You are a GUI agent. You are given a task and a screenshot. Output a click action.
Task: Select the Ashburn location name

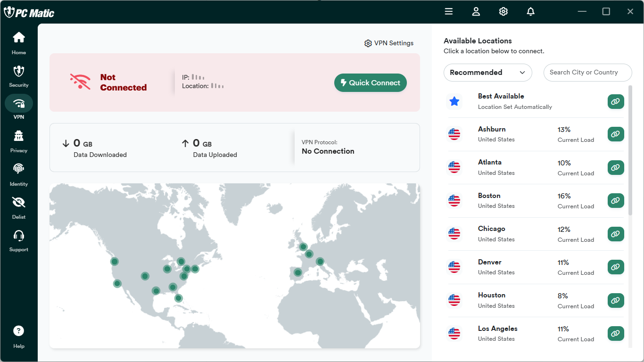[x=492, y=129]
